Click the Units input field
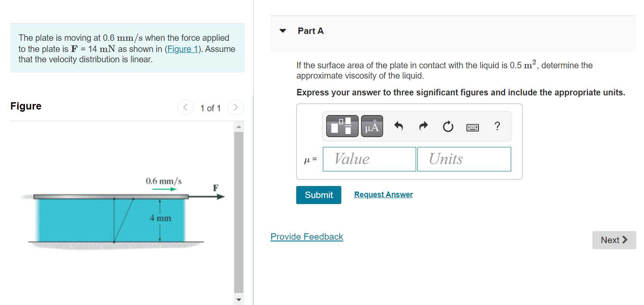Viewport: 644px width, 305px height. click(x=464, y=159)
